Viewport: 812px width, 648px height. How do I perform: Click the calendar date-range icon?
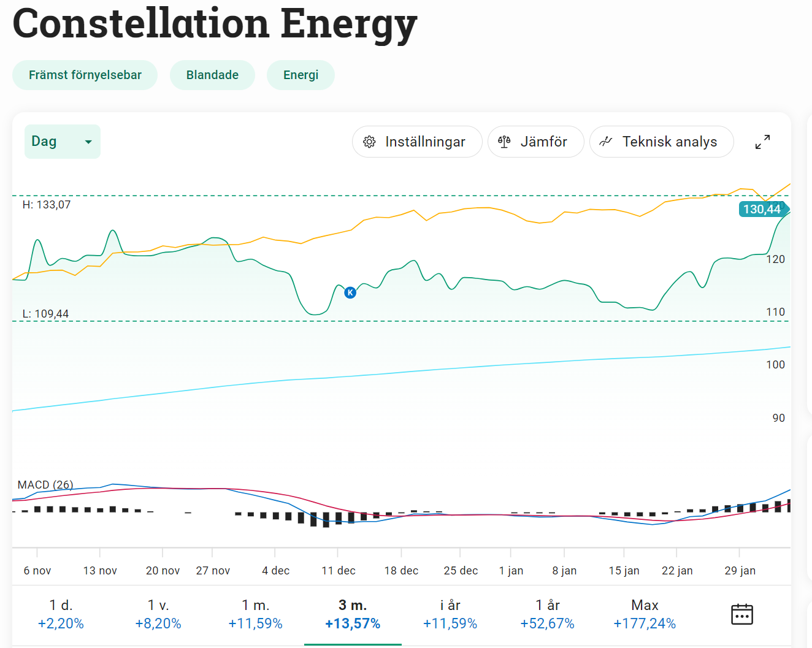coord(741,614)
